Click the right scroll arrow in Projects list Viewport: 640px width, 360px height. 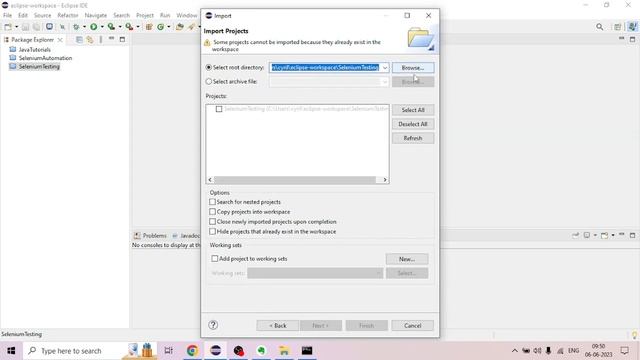pyautogui.click(x=384, y=180)
